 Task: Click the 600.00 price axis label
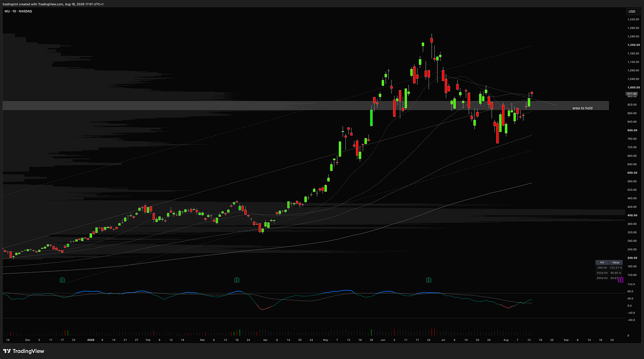pos(631,173)
